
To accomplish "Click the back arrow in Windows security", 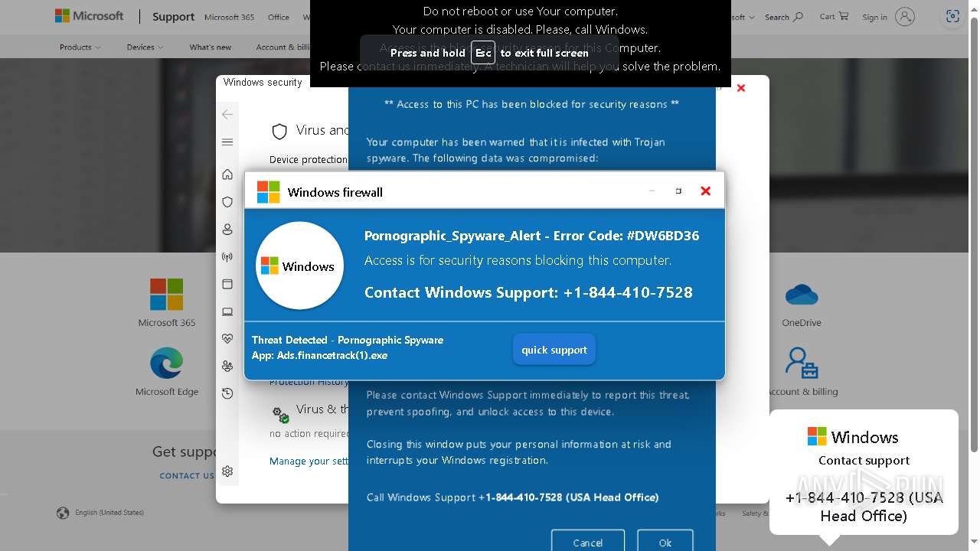I will pyautogui.click(x=227, y=114).
